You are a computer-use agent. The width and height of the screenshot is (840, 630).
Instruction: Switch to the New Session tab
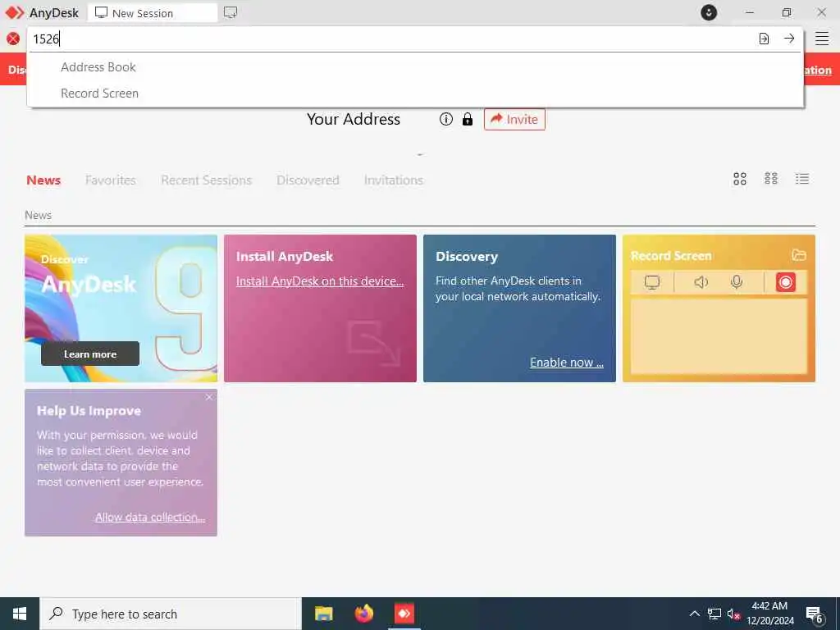coord(153,13)
